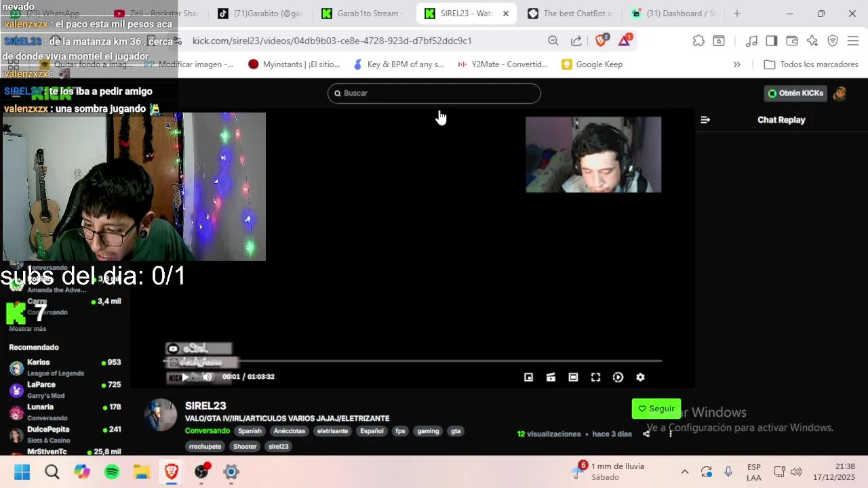Open browser extensions puzzle icon
This screenshot has width=868, height=488.
point(698,41)
